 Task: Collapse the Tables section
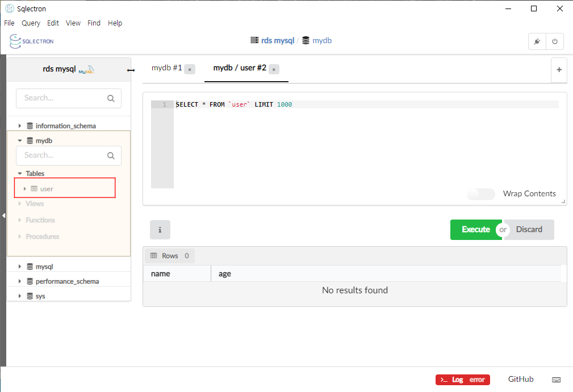tap(20, 174)
